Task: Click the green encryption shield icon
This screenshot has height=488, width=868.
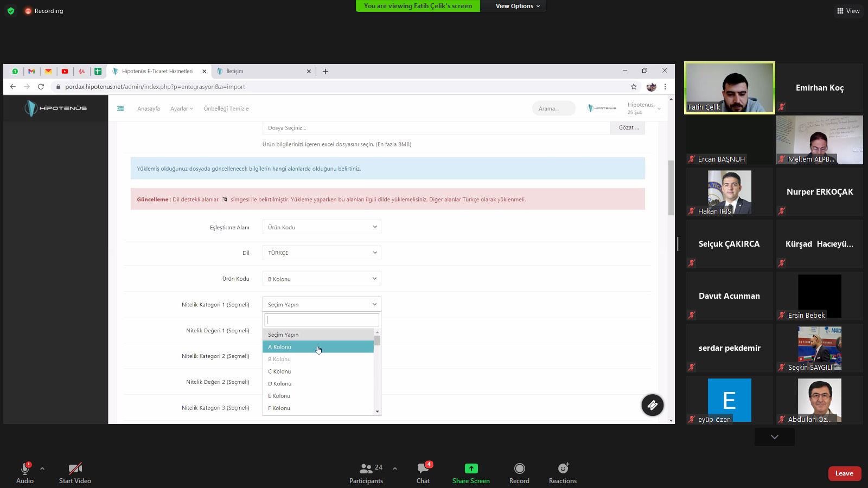Action: click(11, 11)
